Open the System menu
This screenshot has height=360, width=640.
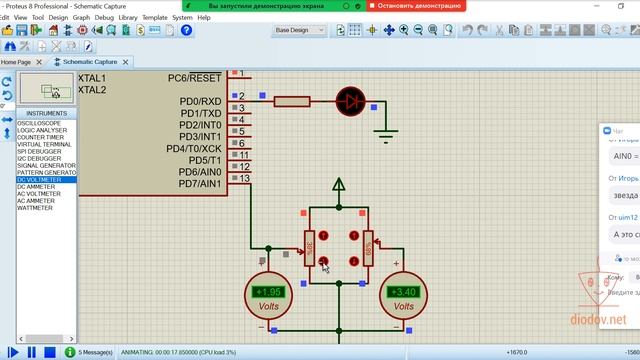[x=182, y=18]
